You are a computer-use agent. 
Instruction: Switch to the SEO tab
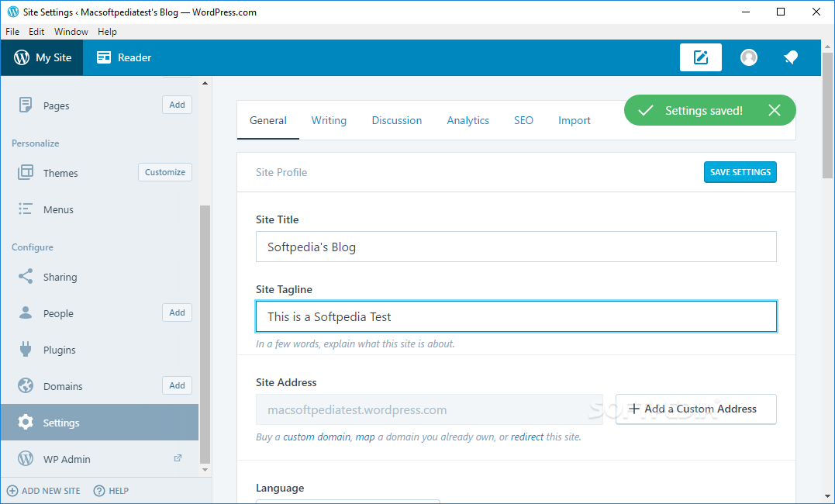[523, 120]
